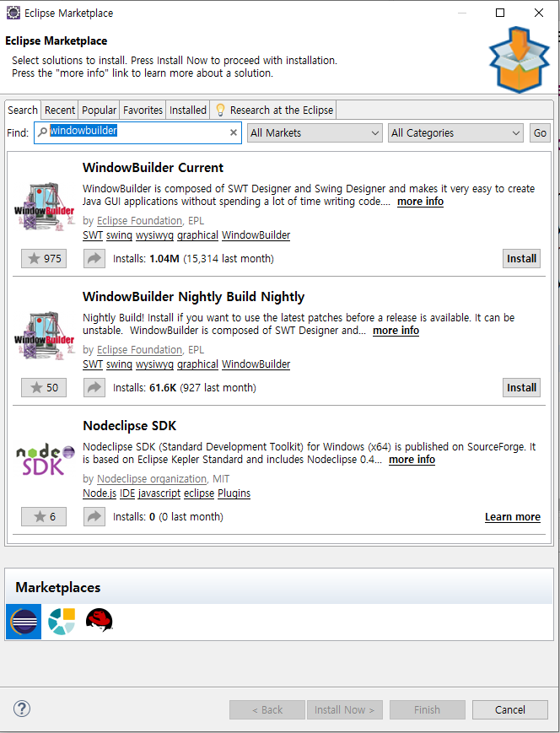Viewport: 560px width, 733px height.
Task: Click Installs 1.04M text
Action: coord(193,258)
